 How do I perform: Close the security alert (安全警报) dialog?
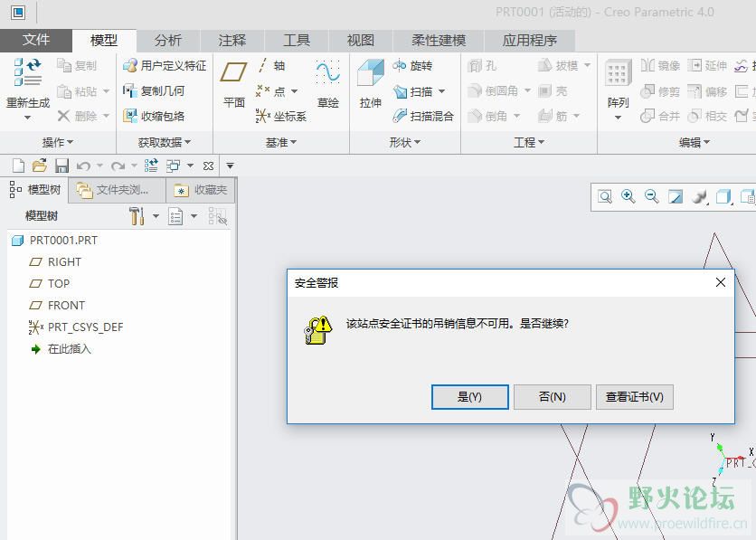(721, 282)
